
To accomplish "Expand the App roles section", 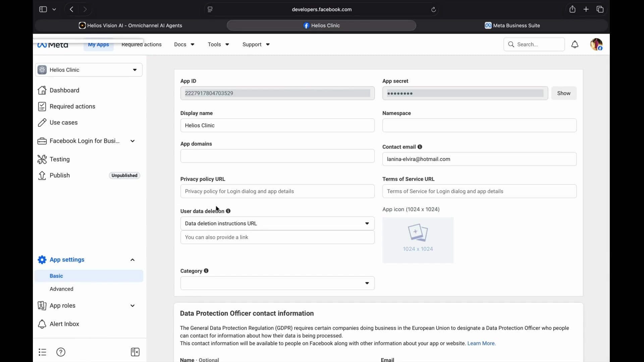I will (x=133, y=306).
